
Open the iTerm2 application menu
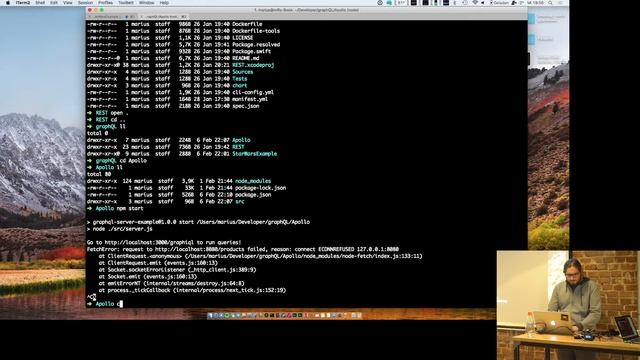click(x=22, y=2)
